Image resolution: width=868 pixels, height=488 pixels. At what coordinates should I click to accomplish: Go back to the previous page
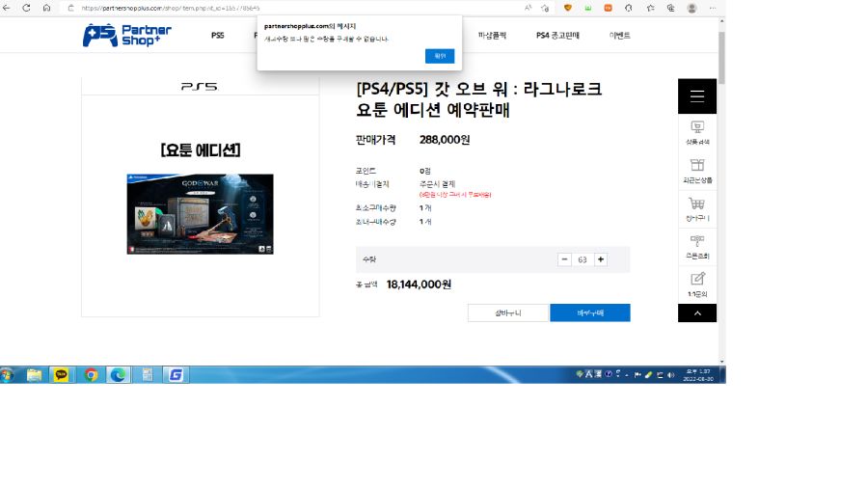(x=7, y=8)
